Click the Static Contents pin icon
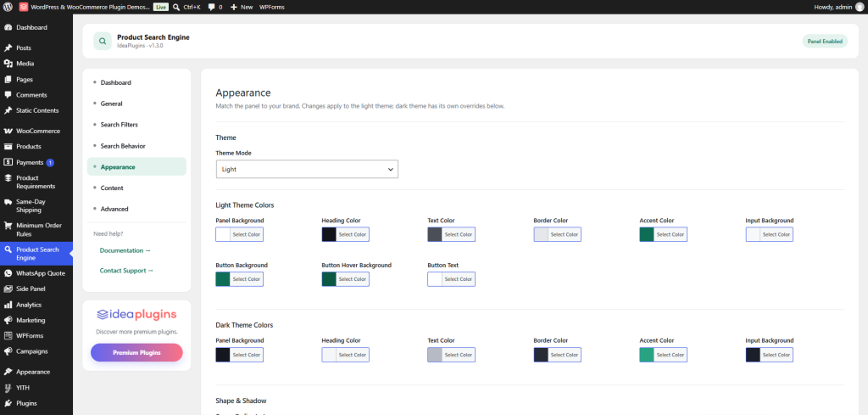 coord(8,110)
